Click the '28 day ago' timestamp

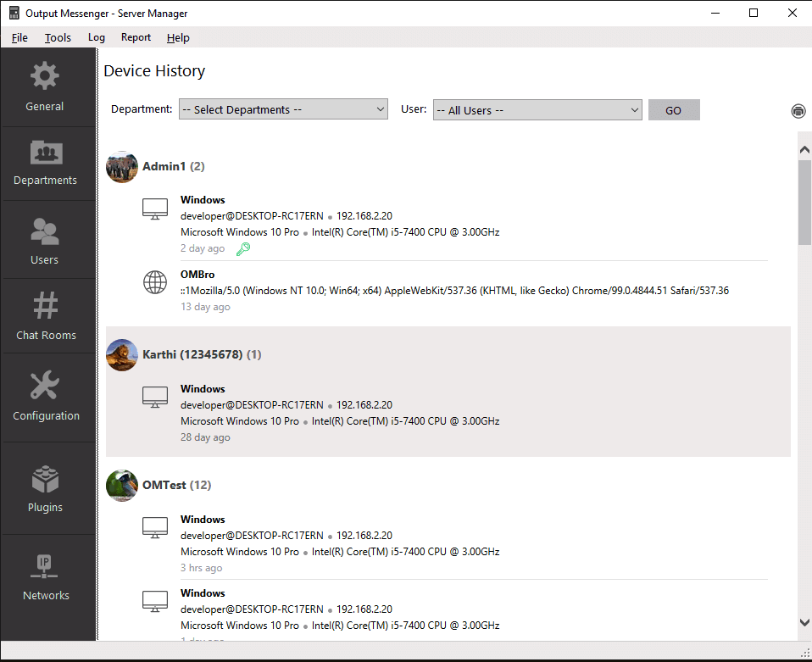[x=206, y=437]
